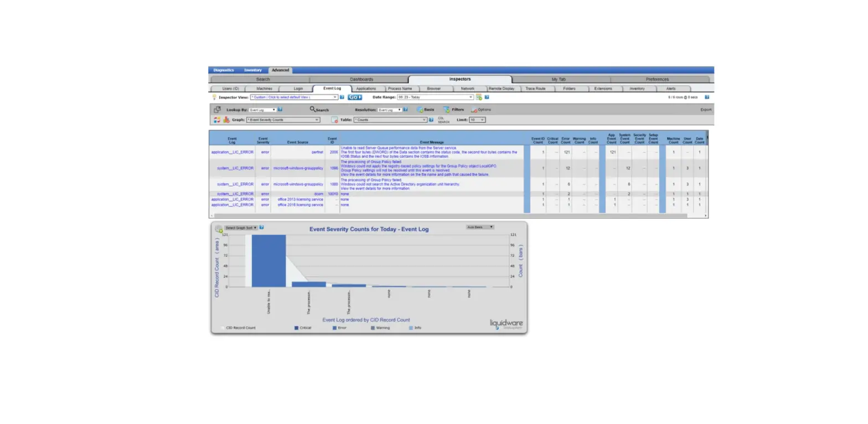Open help beside Select Graph Sort

point(261,227)
